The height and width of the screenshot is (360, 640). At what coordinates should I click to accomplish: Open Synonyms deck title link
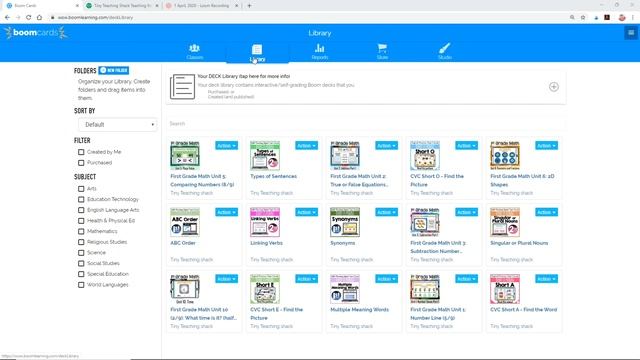(342, 243)
